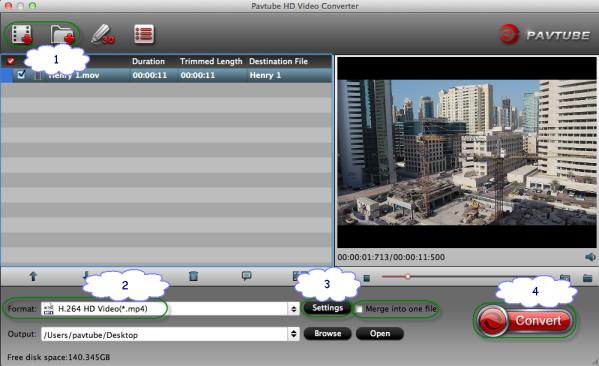Move selected file up with the arrow icon
Image resolution: width=599 pixels, height=366 pixels.
[33, 276]
